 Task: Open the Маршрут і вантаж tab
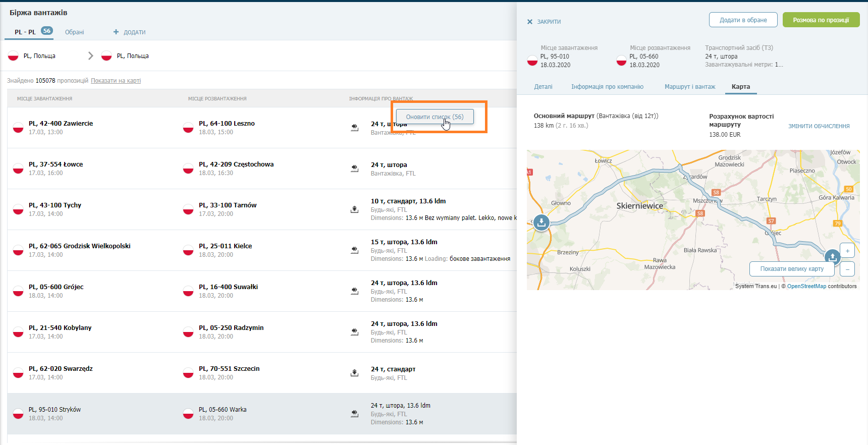tap(690, 87)
